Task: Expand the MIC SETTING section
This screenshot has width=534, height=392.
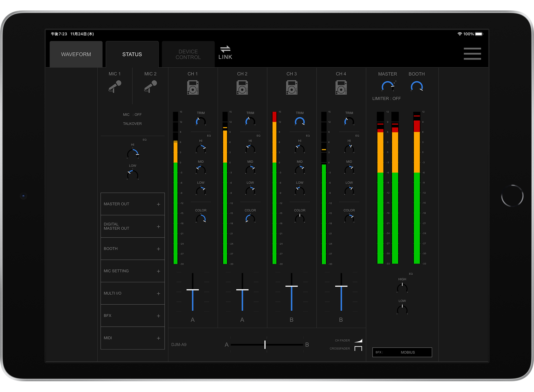Action: click(x=132, y=271)
